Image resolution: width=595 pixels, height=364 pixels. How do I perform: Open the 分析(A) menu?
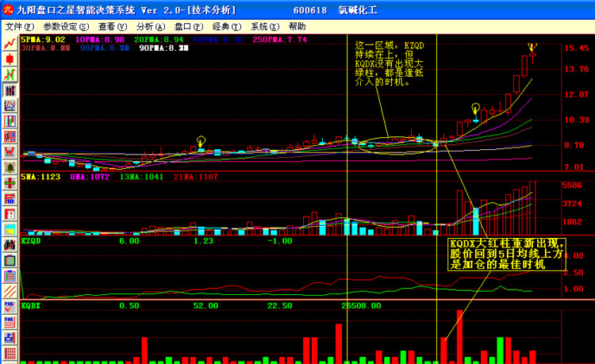pos(151,26)
